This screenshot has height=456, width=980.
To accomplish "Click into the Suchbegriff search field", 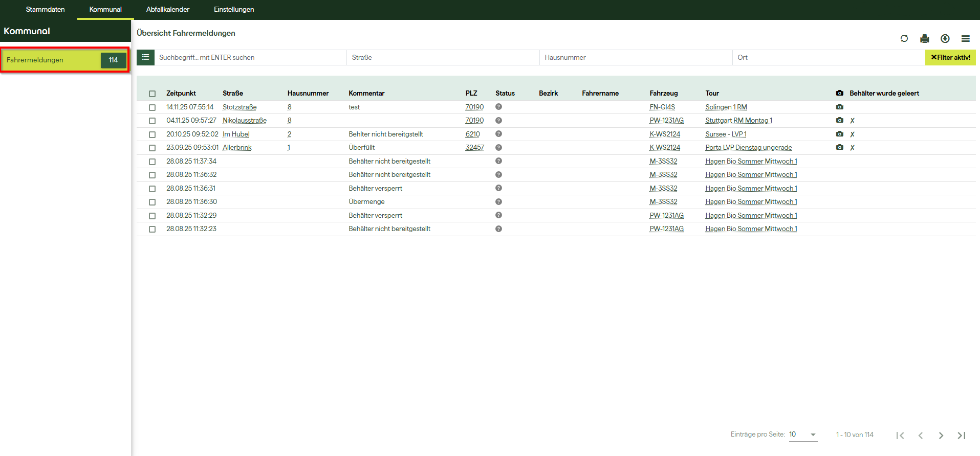I will click(x=251, y=57).
